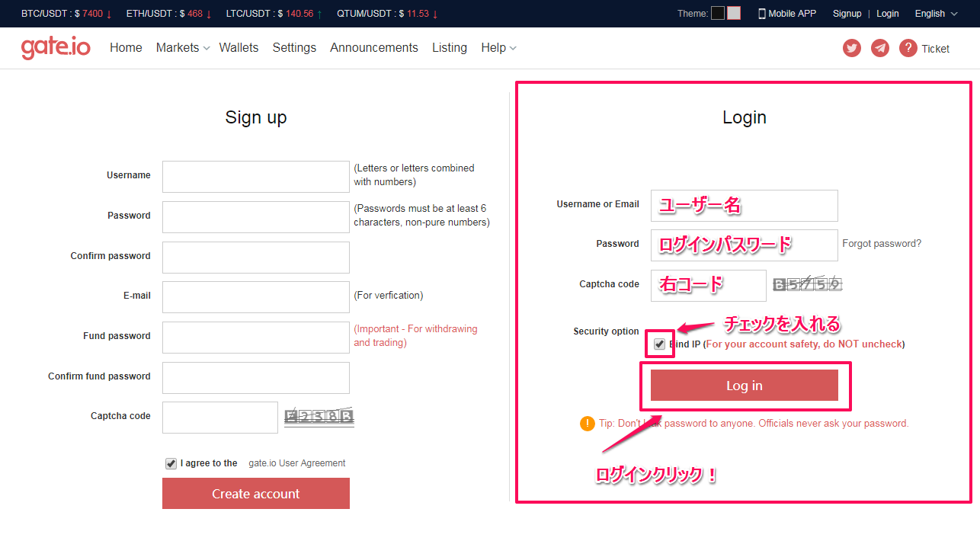
Task: Open the Telegram icon link
Action: pos(880,48)
